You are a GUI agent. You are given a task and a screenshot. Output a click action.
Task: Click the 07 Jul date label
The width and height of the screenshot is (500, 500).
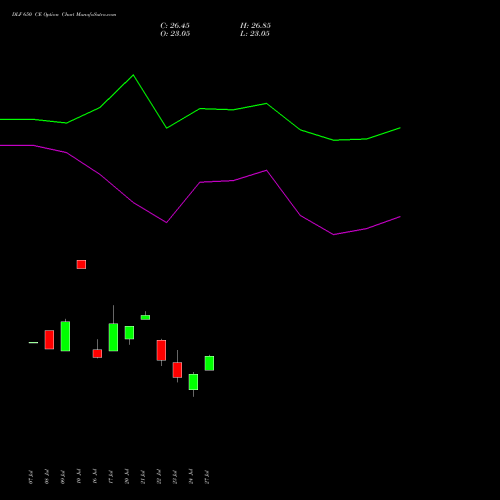coord(31,477)
